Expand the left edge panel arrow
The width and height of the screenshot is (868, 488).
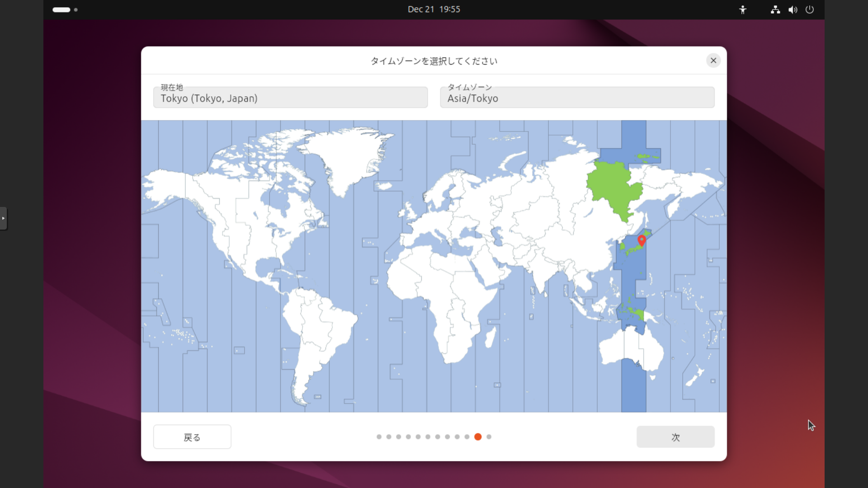(x=3, y=218)
